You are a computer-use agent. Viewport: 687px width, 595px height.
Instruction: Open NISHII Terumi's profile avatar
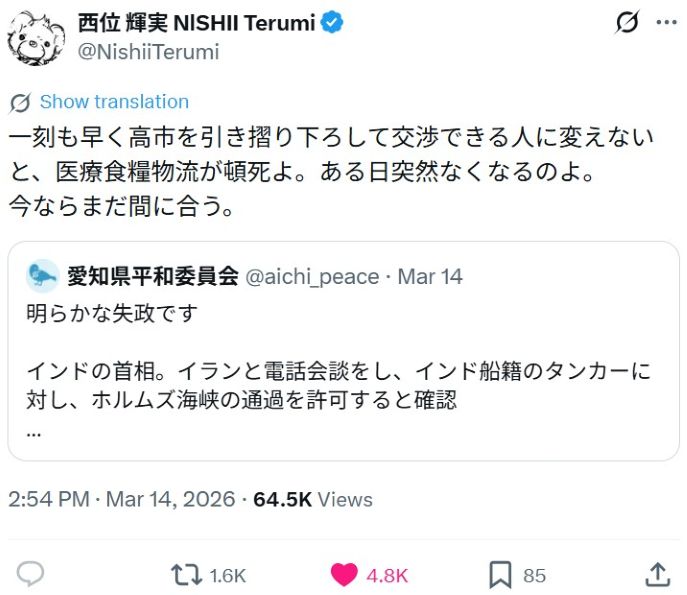pyautogui.click(x=36, y=37)
